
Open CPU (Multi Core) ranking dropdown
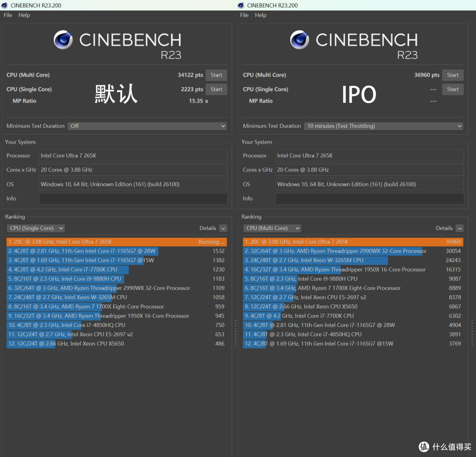(272, 228)
